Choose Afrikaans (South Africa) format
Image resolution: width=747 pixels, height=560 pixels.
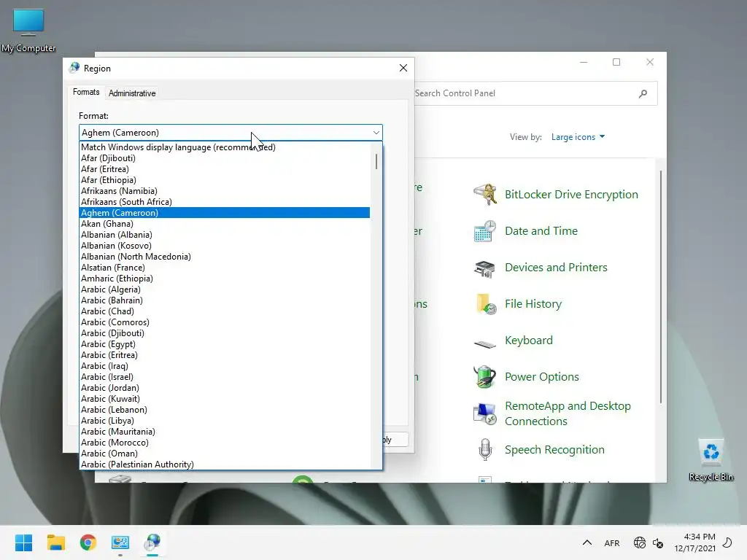coord(225,202)
